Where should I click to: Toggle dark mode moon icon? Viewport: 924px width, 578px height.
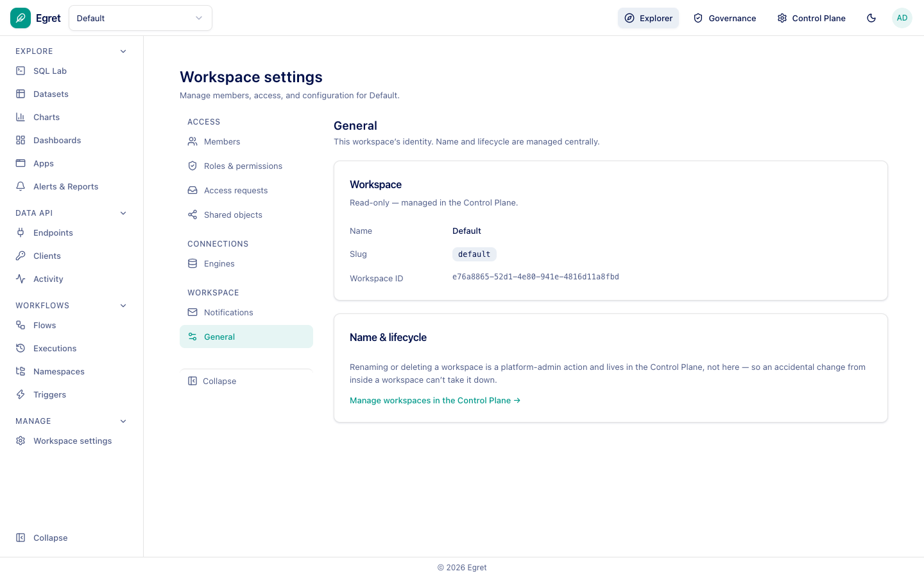[x=871, y=18]
